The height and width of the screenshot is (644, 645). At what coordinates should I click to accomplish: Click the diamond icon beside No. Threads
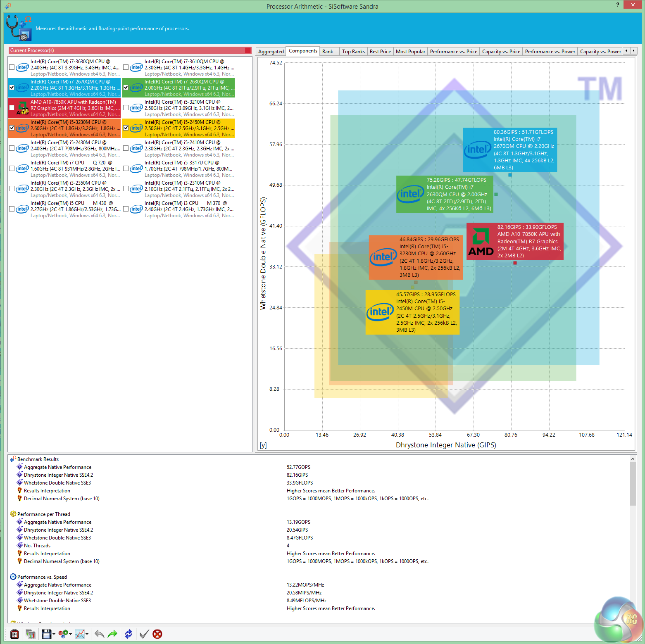(x=19, y=545)
